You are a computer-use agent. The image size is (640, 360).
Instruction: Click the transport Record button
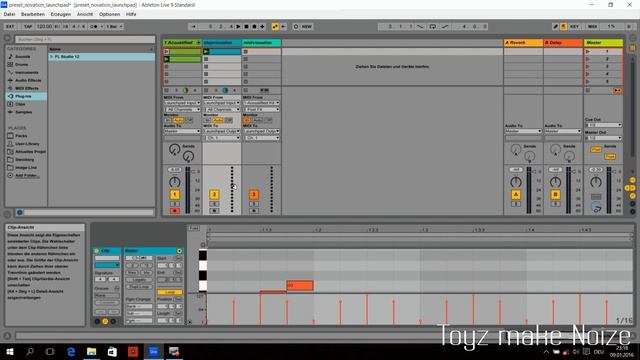[x=254, y=27]
